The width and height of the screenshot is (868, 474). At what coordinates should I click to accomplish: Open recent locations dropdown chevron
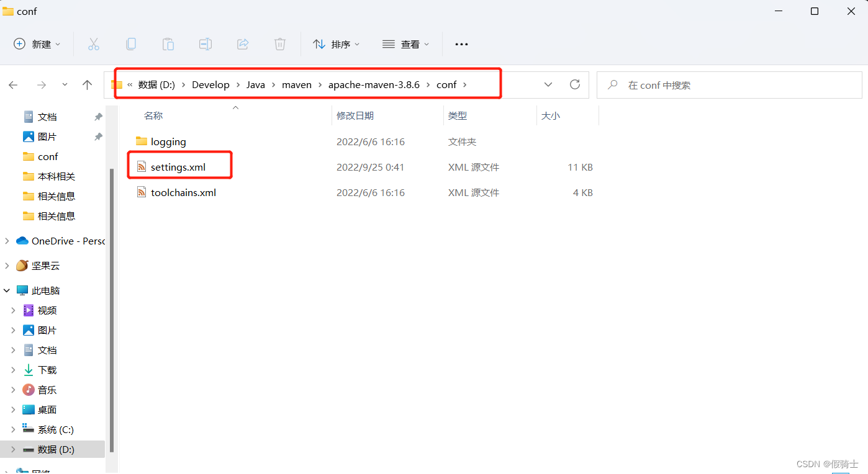pos(65,85)
